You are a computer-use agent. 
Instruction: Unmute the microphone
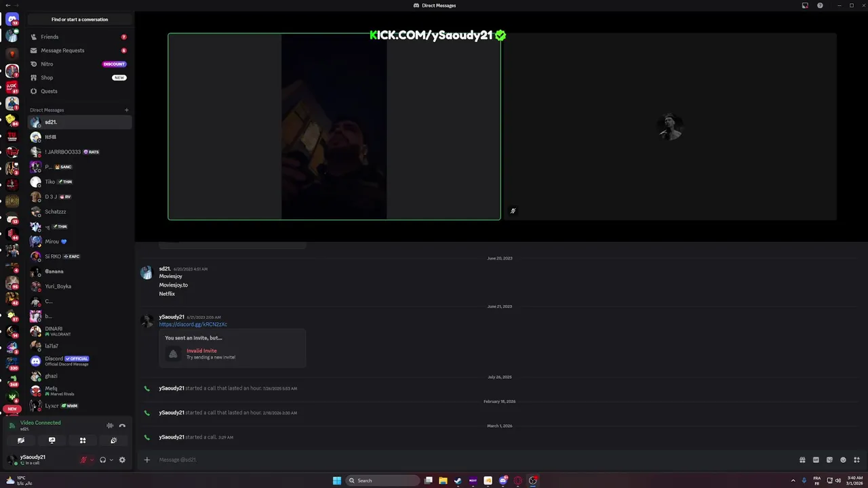pos(84,460)
